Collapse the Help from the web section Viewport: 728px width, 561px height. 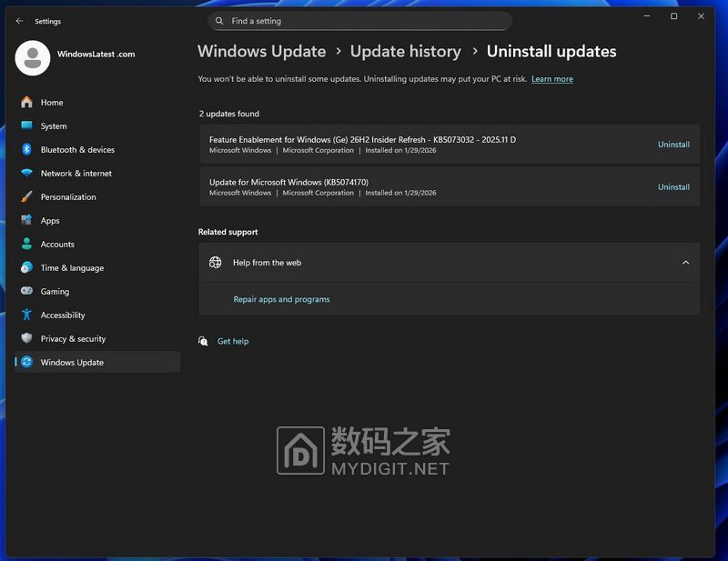tap(685, 263)
